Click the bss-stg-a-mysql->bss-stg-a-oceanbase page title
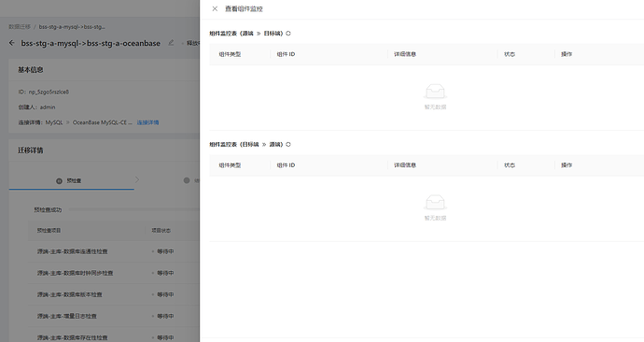This screenshot has height=342, width=644. point(91,43)
